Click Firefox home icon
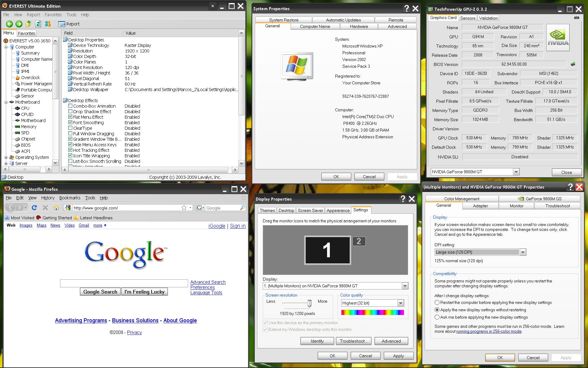This screenshot has width=588, height=368. [x=56, y=208]
